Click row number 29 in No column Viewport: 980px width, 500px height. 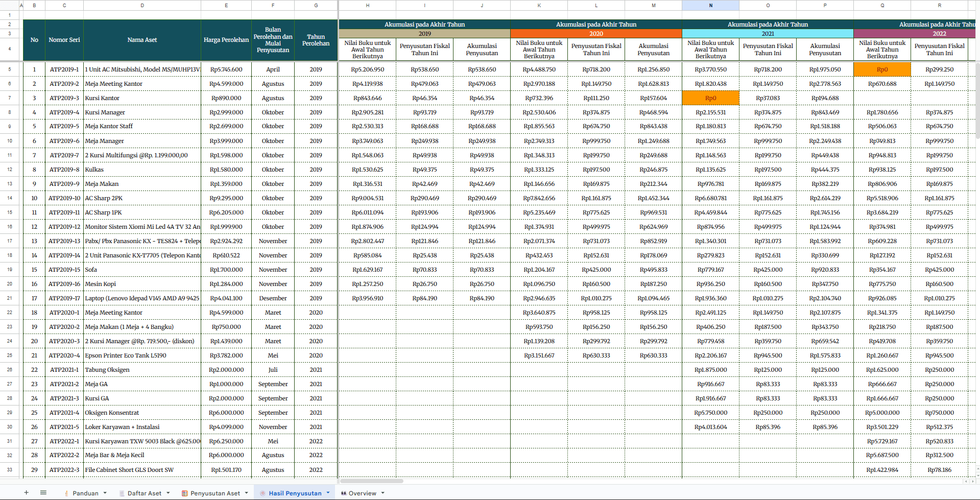click(34, 469)
